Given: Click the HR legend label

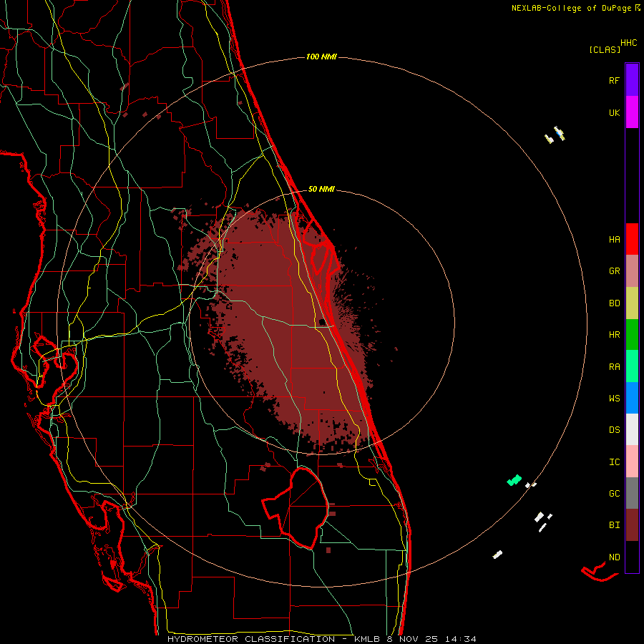Looking at the screenshot, I should 614,335.
